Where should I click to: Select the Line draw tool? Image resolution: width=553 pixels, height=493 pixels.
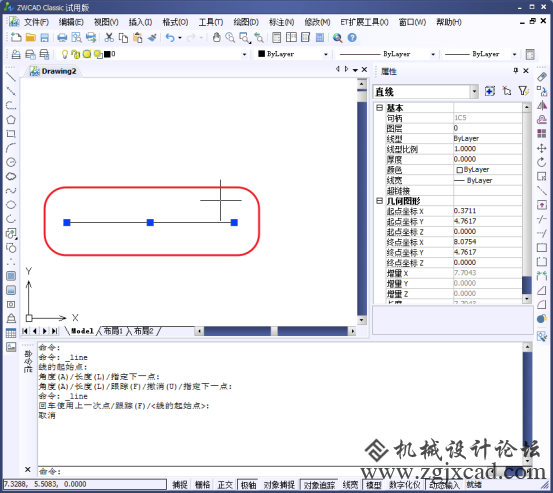(x=11, y=77)
